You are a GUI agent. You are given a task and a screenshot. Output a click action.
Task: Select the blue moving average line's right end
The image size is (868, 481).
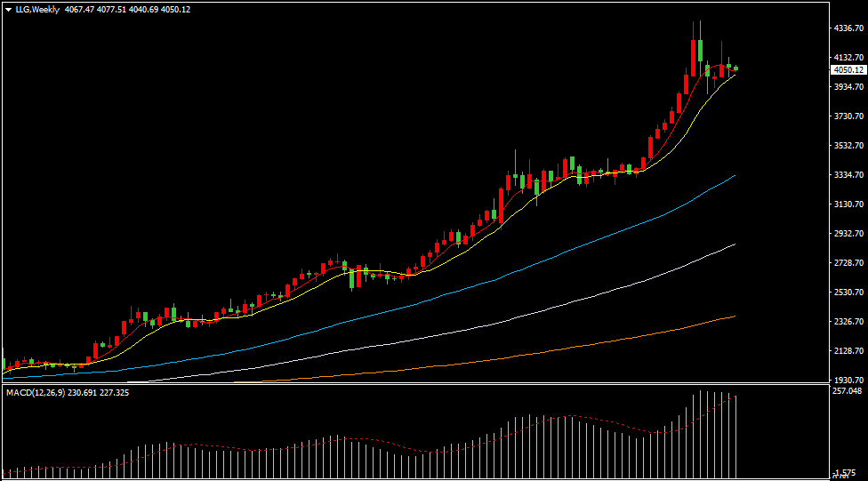click(734, 176)
